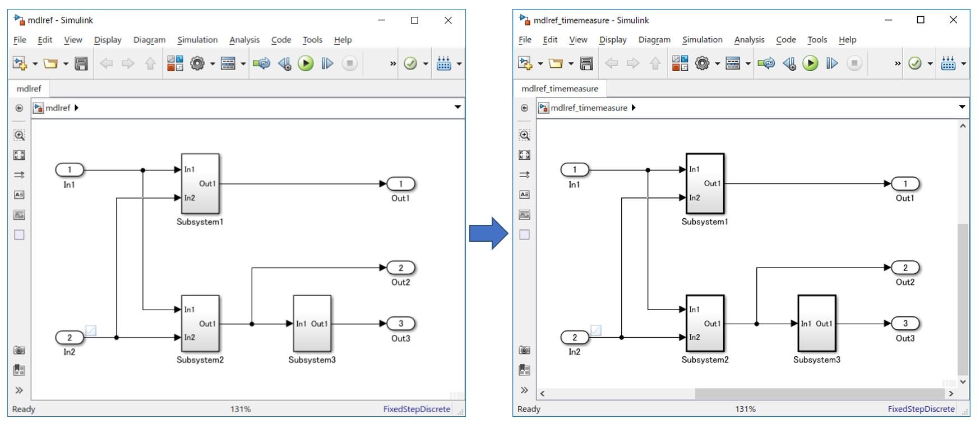
Task: Click Update Diagram icon in mdlref window
Action: (x=261, y=63)
